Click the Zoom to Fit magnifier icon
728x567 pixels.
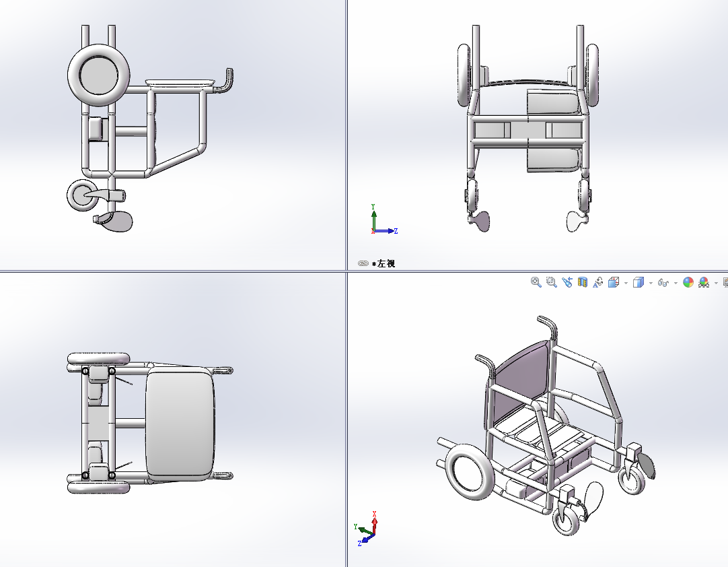point(536,283)
